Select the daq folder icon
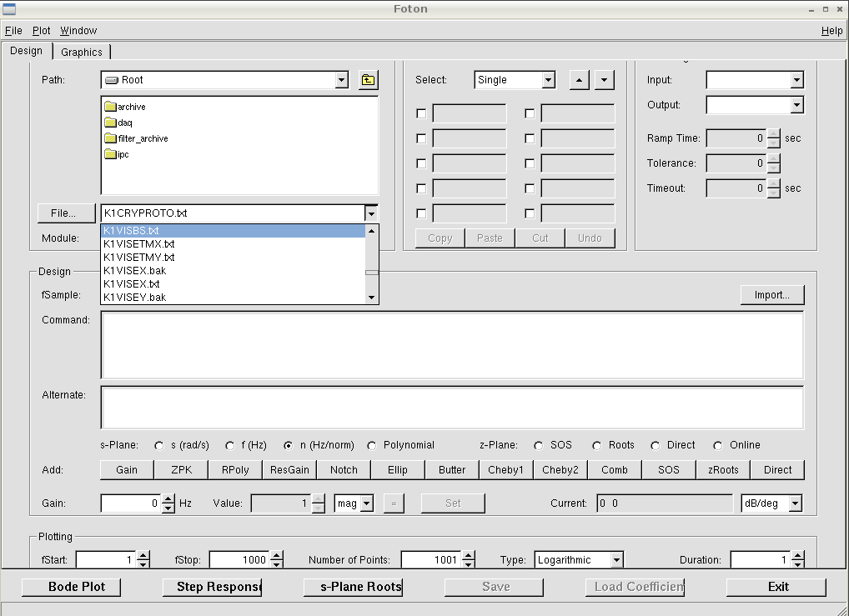The image size is (849, 616). coord(110,123)
